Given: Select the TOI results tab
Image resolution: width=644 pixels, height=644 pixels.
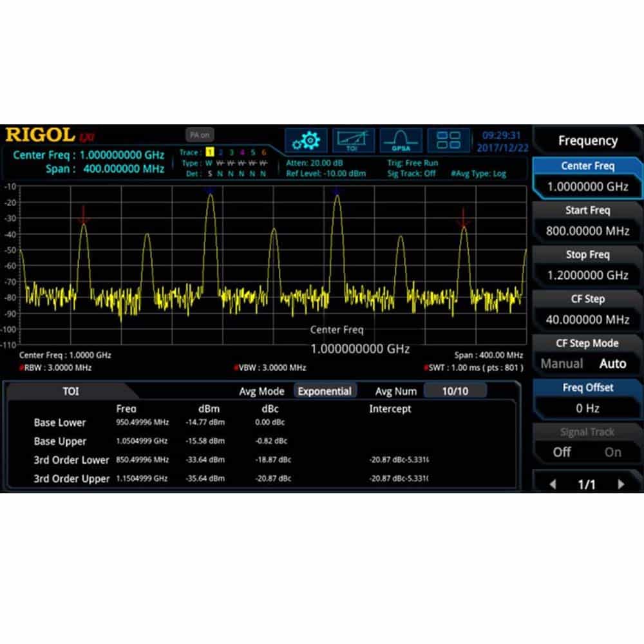Looking at the screenshot, I should click(x=71, y=391).
